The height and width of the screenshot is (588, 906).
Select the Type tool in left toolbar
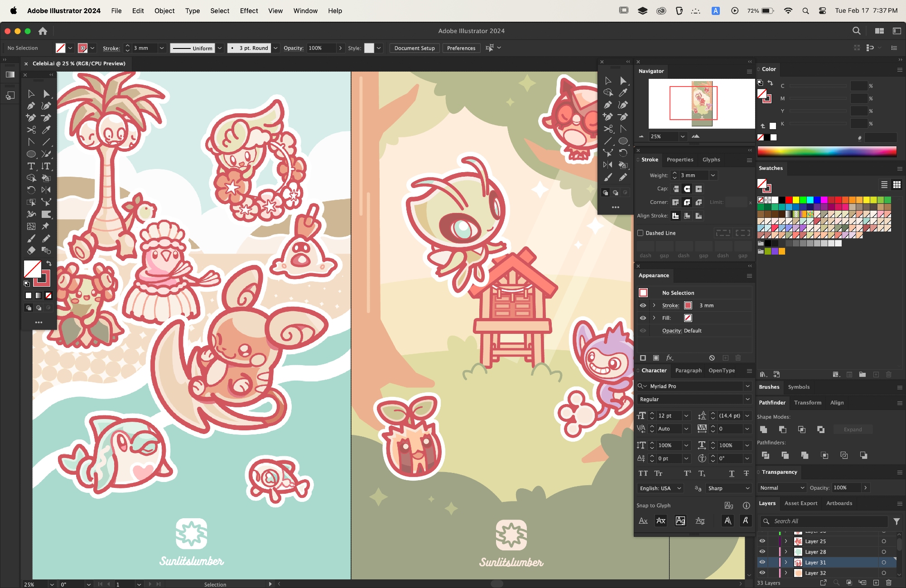tap(31, 166)
